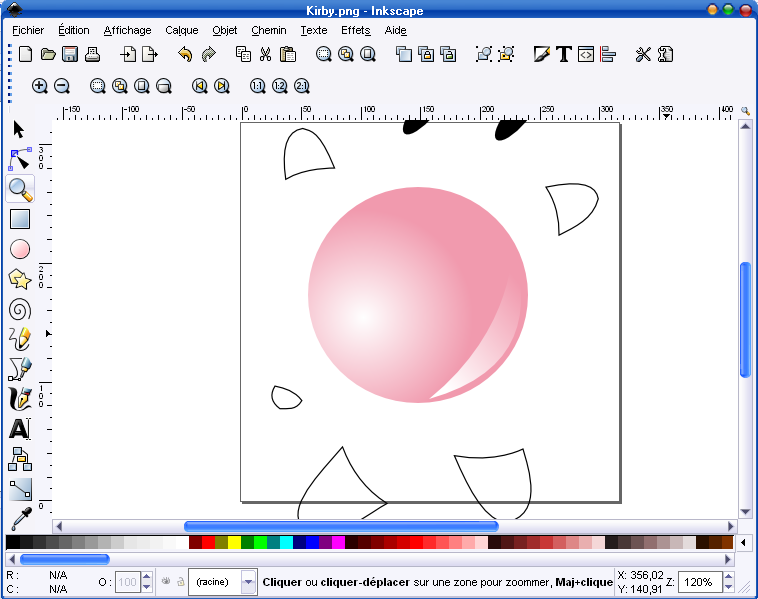Select the Connector tool

(x=20, y=459)
